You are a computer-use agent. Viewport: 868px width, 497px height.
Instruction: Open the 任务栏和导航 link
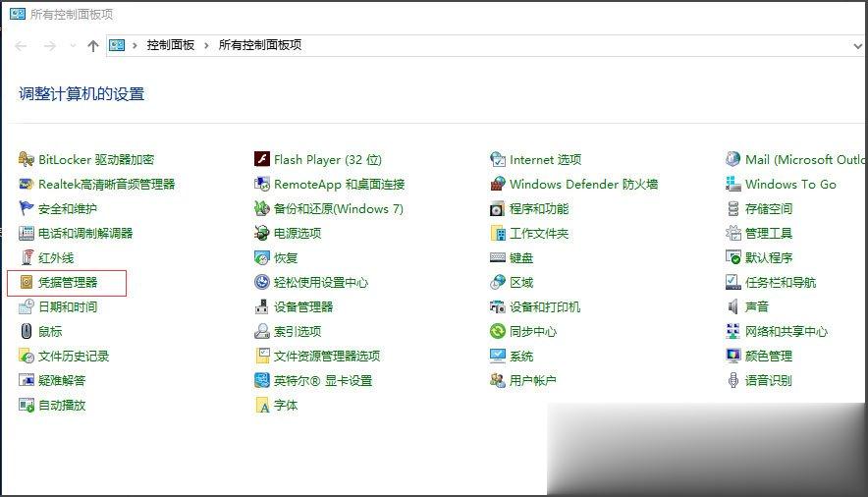781,282
